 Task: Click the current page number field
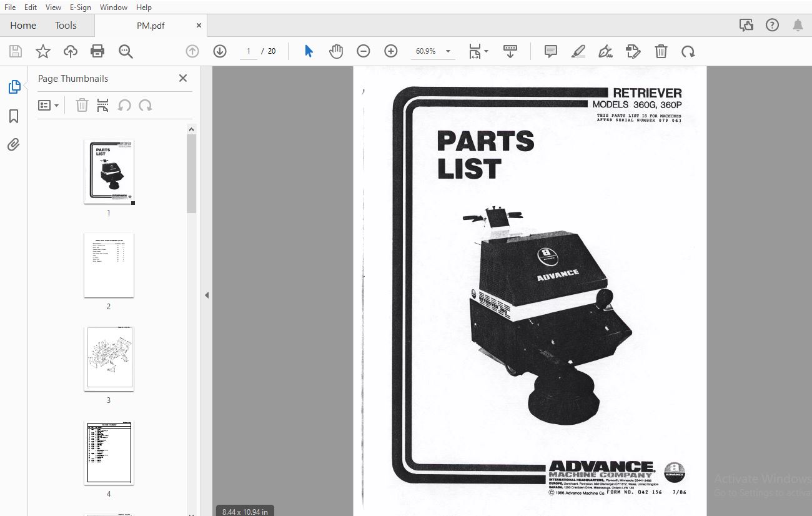249,51
